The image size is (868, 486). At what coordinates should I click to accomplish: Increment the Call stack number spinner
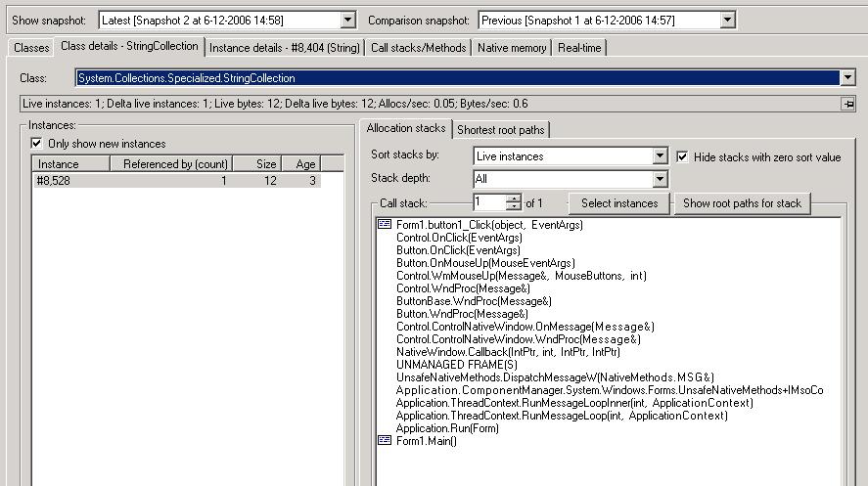coord(515,199)
